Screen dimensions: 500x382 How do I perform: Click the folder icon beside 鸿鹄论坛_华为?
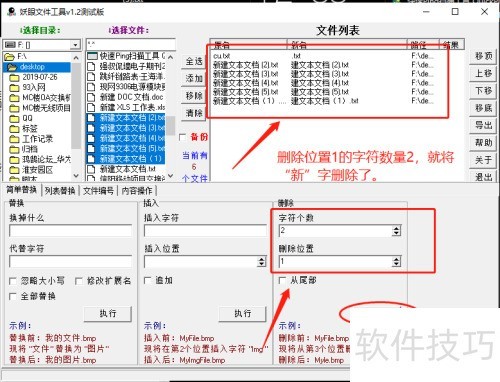14,160
